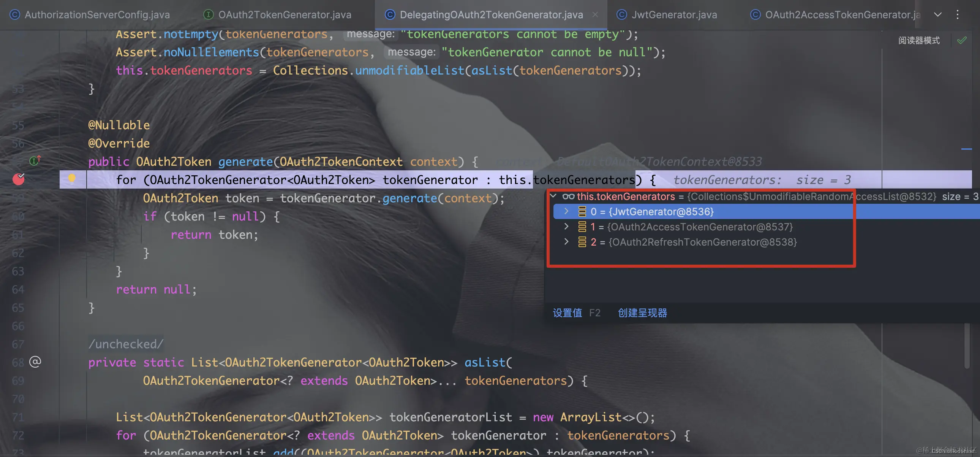Expand the JwtGenerator@8536 element
Screen dimensions: 980x457
tap(566, 211)
